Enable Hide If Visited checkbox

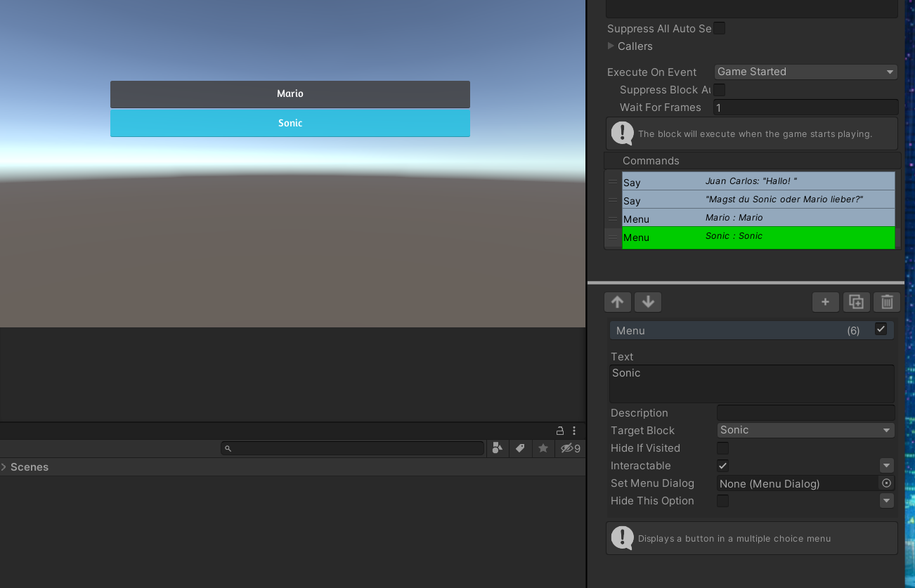[x=722, y=448]
